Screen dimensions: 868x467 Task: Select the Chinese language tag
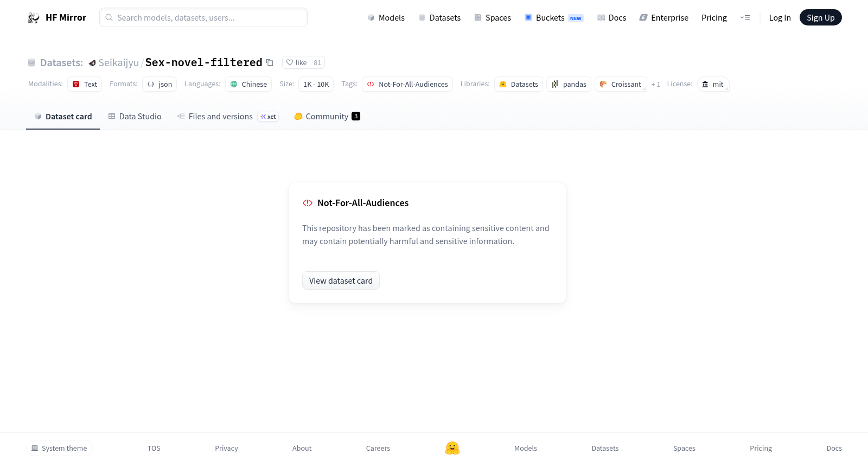(x=248, y=84)
